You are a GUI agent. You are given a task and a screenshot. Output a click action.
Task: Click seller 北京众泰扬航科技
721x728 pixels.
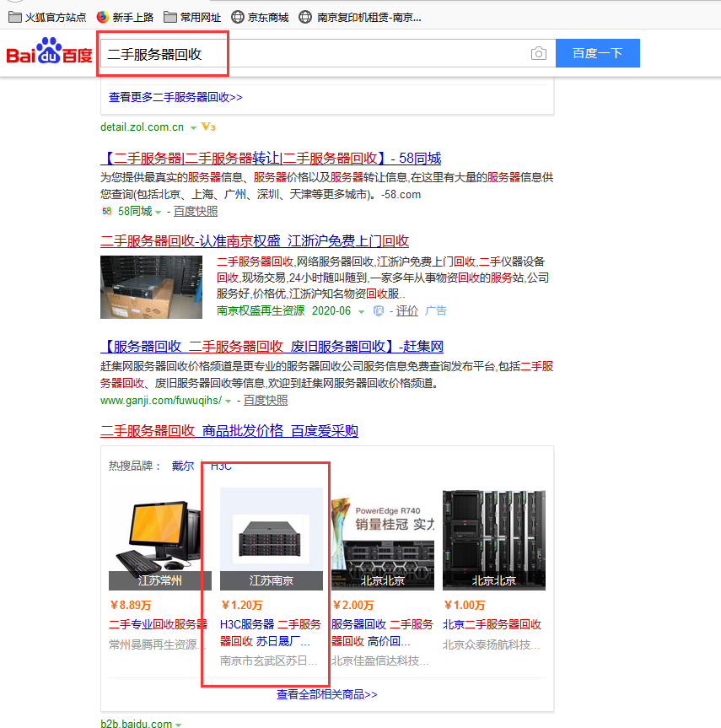491,644
